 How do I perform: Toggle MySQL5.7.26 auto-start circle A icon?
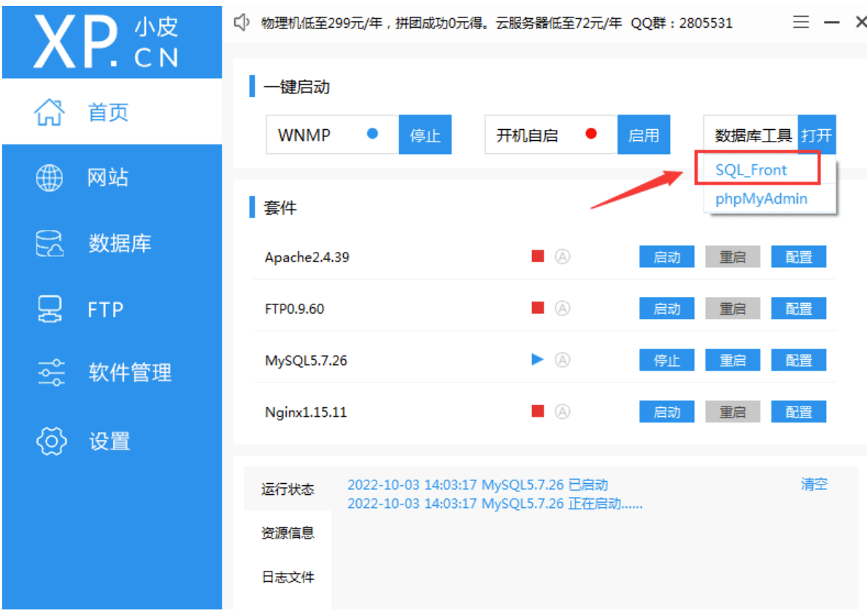pyautogui.click(x=563, y=360)
